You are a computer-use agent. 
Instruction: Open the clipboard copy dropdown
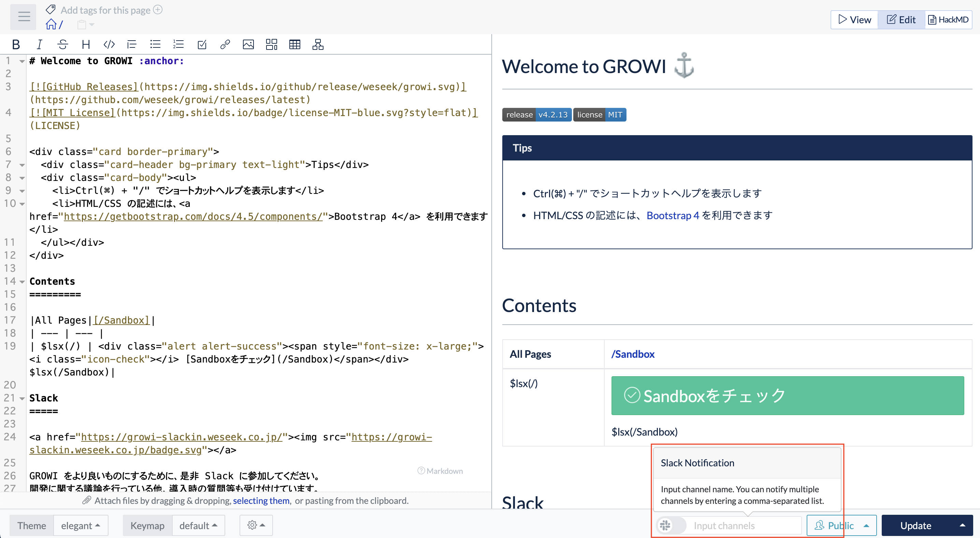[86, 25]
